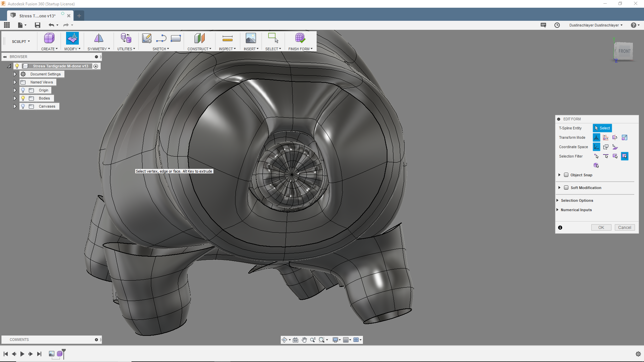Click the Pan hand icon

coord(304,340)
